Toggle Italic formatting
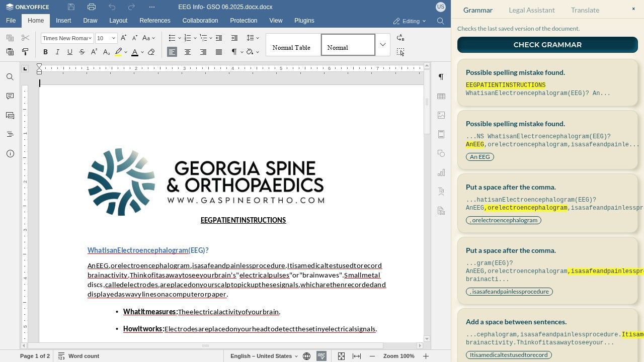The height and width of the screenshot is (362, 644). point(57,52)
